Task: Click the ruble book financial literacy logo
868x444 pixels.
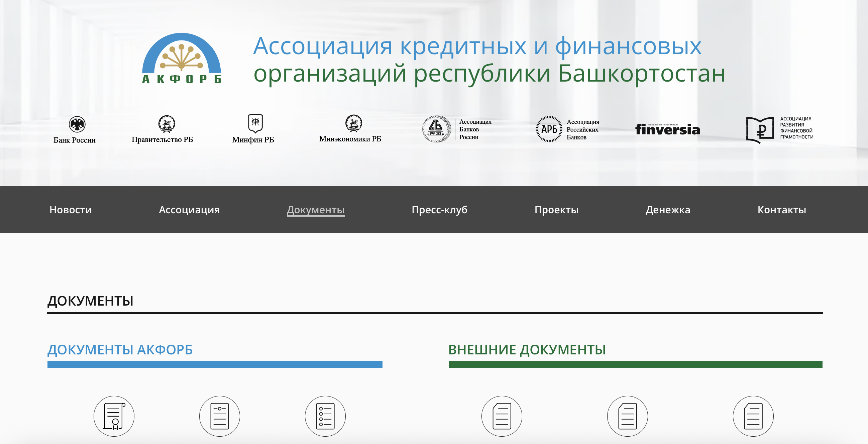Action: [760, 130]
